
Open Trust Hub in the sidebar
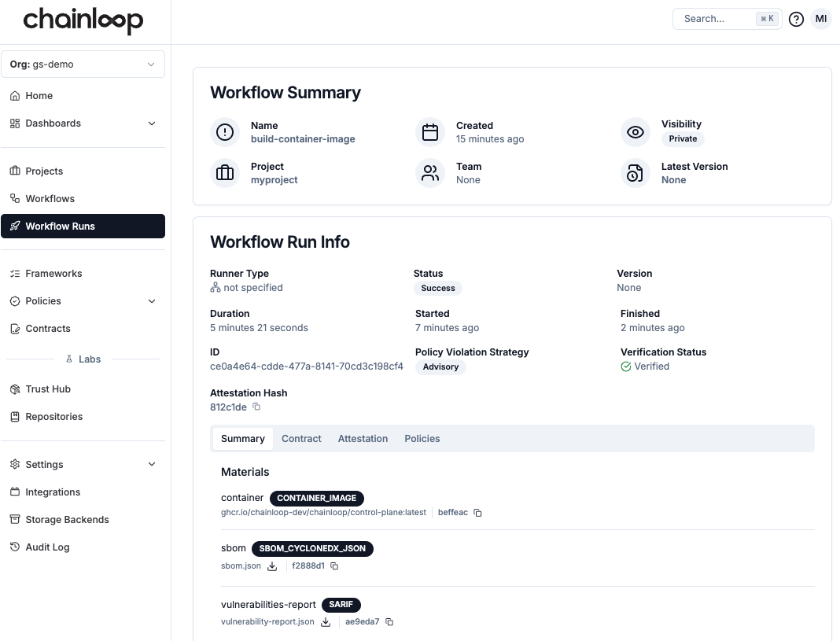click(x=83, y=389)
